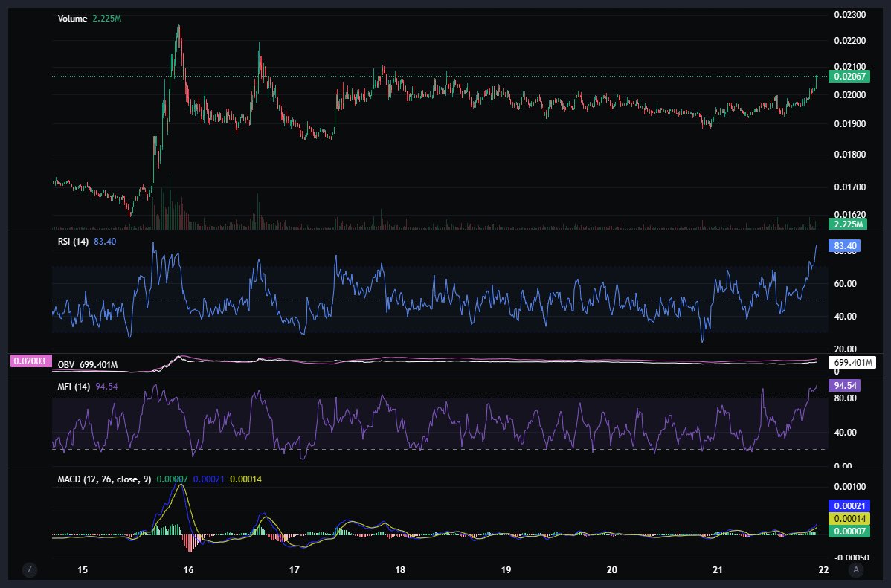Viewport: 891px width, 588px height.
Task: Click MACD line value 0.00021 in legend
Action: (x=208, y=479)
